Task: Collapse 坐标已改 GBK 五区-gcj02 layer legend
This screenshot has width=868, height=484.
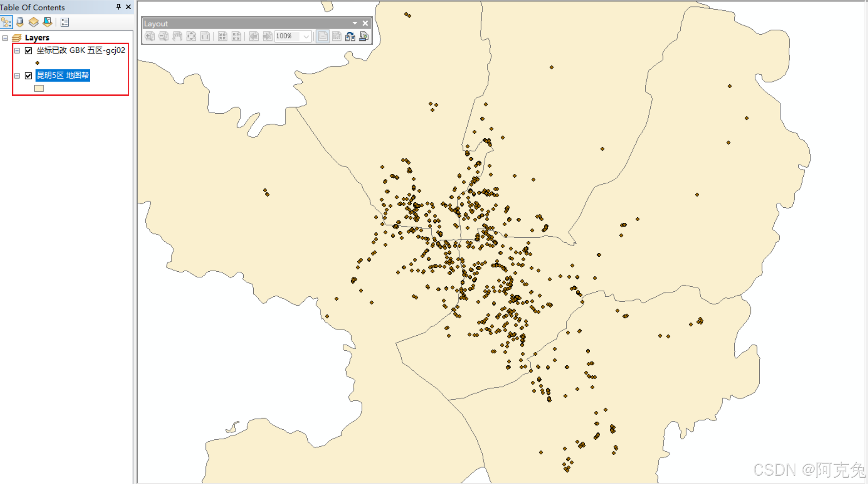Action: point(17,51)
